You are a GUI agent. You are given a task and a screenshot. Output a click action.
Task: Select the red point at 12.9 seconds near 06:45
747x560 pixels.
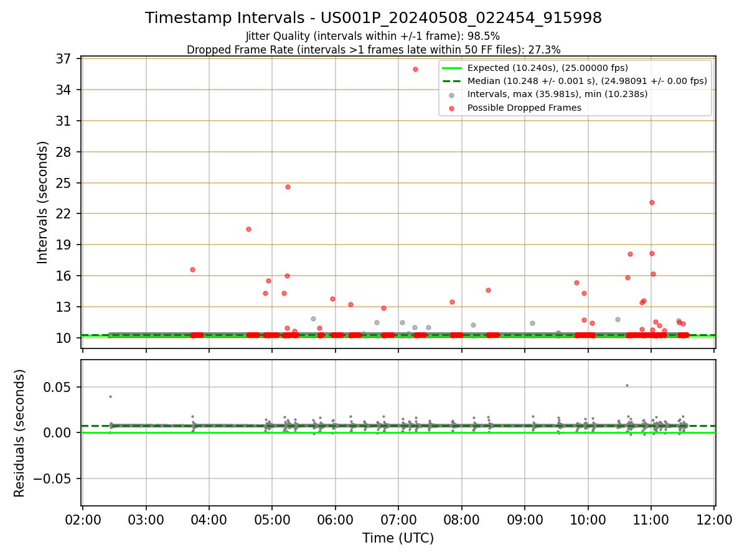pyautogui.click(x=383, y=308)
